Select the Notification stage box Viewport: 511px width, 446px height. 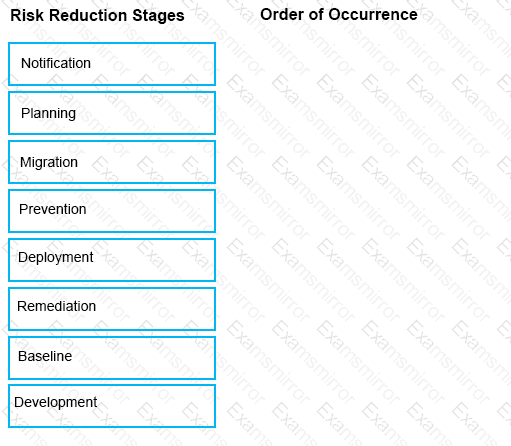pos(112,64)
